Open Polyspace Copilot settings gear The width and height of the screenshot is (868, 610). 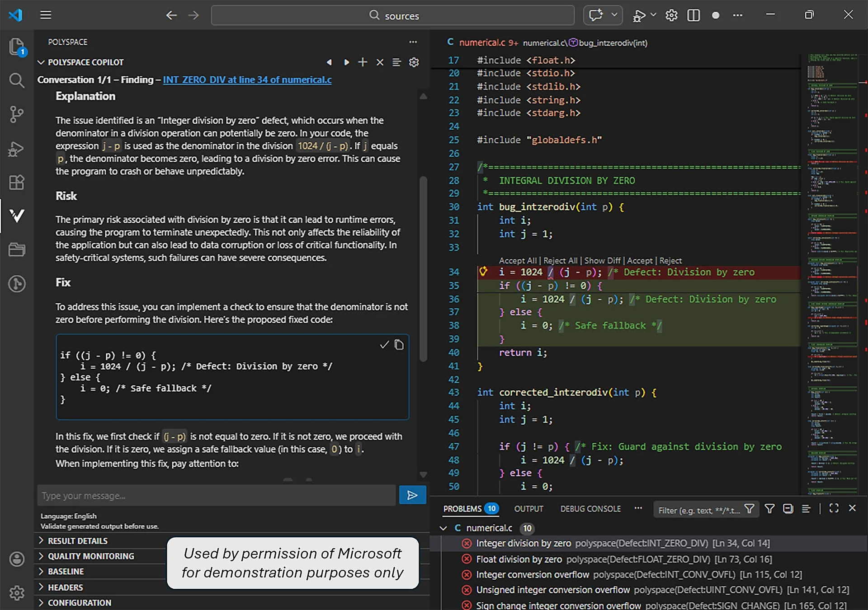[x=414, y=62]
